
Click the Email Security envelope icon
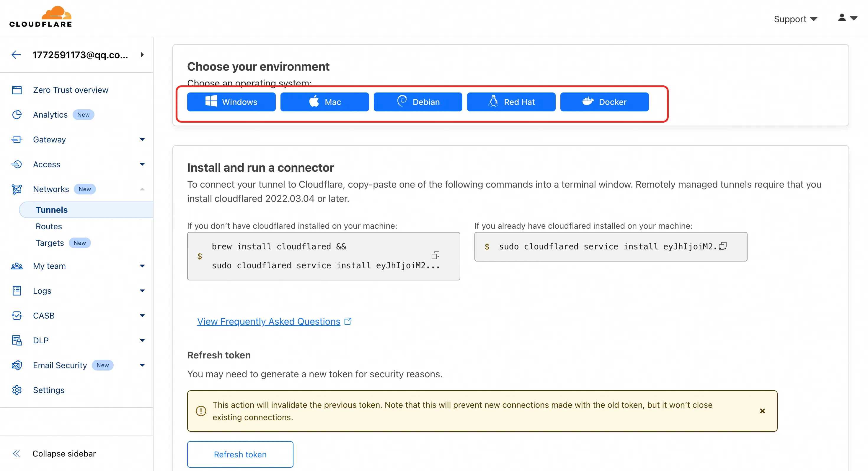point(17,365)
